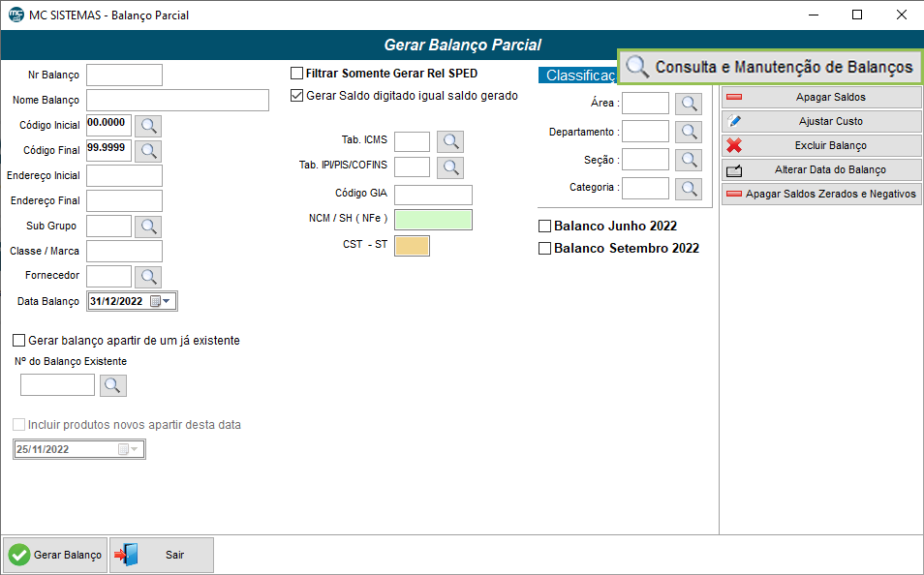Enable Filtrar Somente Gerar Rel SPED checkbox
This screenshot has height=575, width=924.
tap(297, 74)
